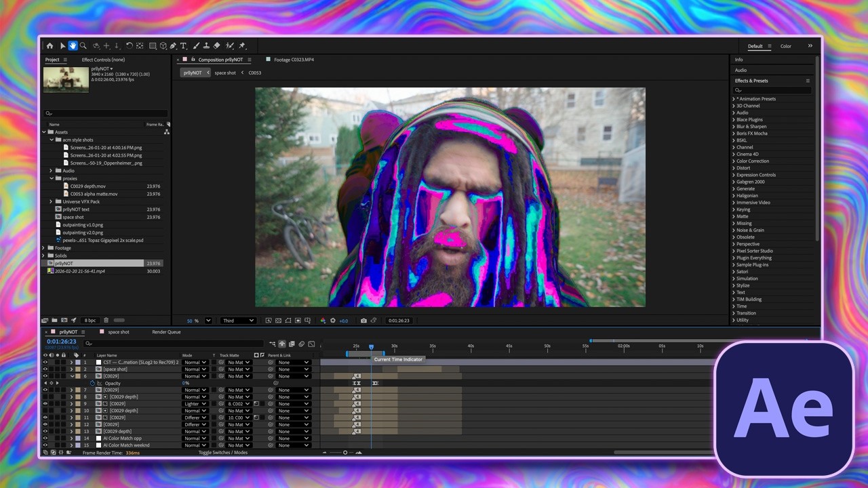Toggle mask and shape path visibility icon

point(288,321)
